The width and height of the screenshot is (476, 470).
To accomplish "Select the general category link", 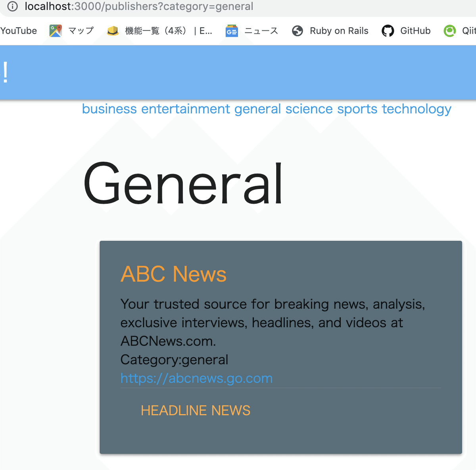I will point(258,109).
